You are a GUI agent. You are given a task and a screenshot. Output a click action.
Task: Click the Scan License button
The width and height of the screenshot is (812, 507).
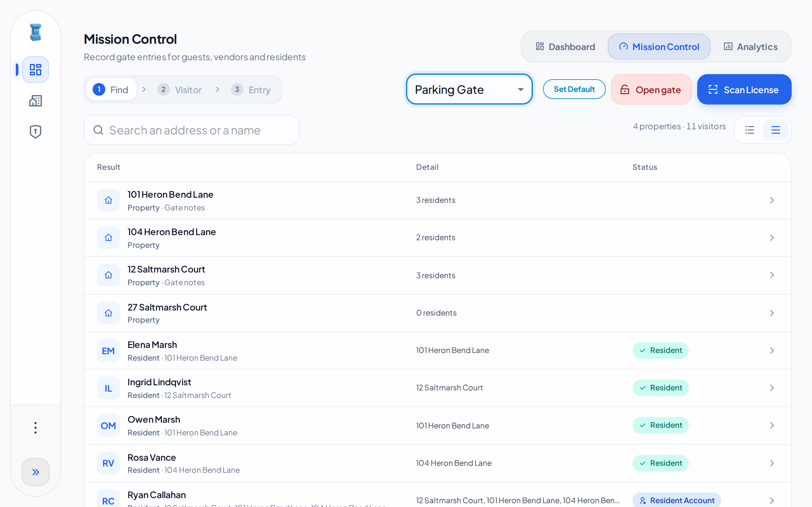point(744,90)
